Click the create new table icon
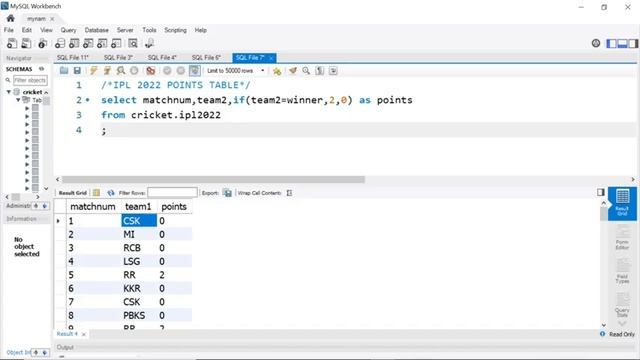The width and height of the screenshot is (640, 360). click(74, 43)
